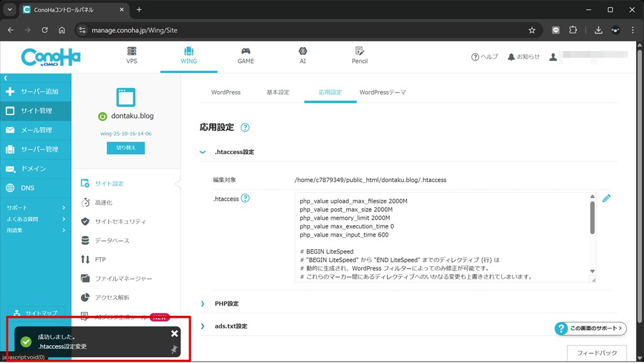
Task: Click the ConoHa logo
Action: 51,57
